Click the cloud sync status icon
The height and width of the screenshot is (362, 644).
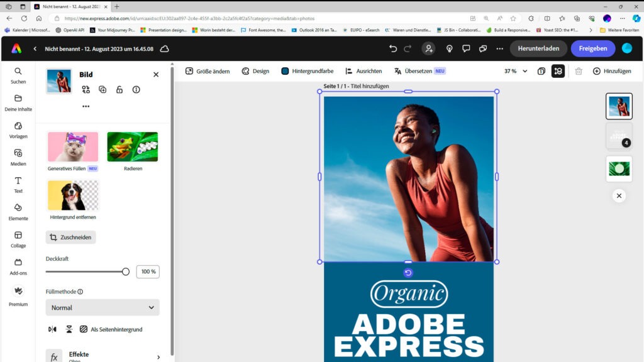coord(164,49)
